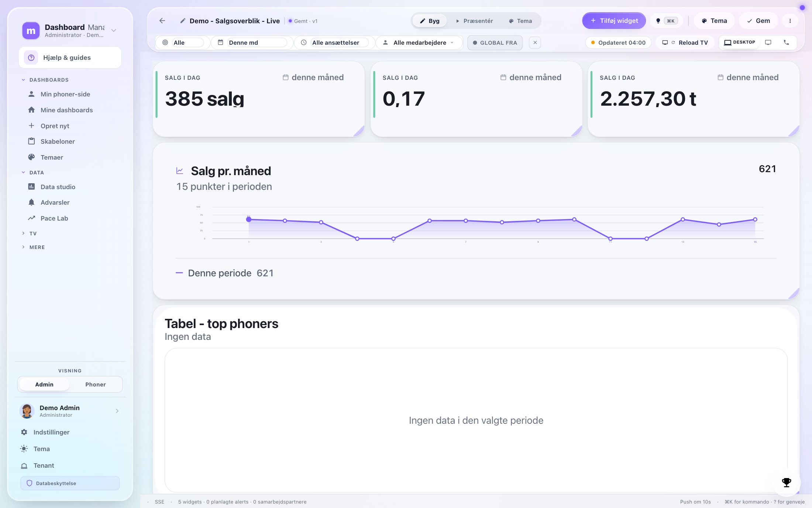The width and height of the screenshot is (812, 508).
Task: Click Gem save button
Action: pos(758,21)
